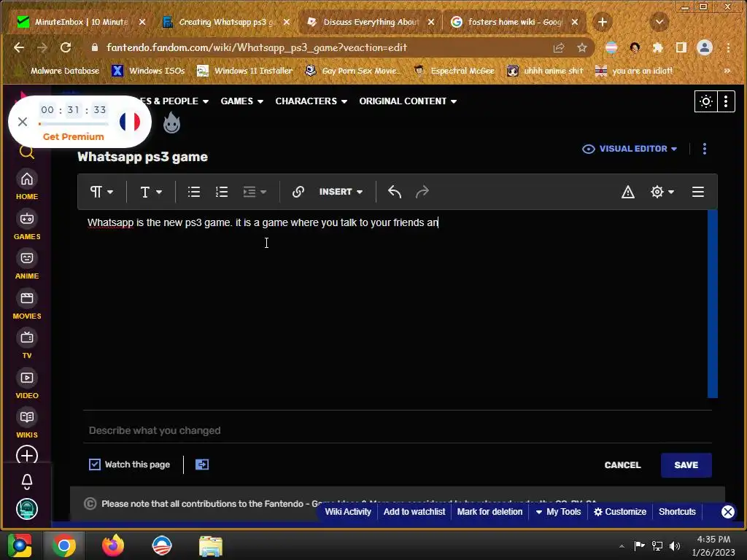Image resolution: width=747 pixels, height=560 pixels.
Task: Reload the current page
Action: tap(65, 47)
